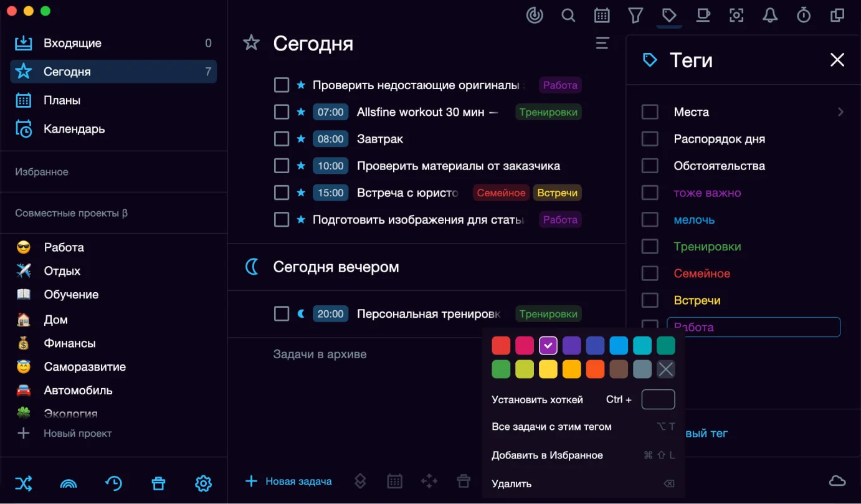
Task: Click the filter funnel icon
Action: pyautogui.click(x=635, y=15)
